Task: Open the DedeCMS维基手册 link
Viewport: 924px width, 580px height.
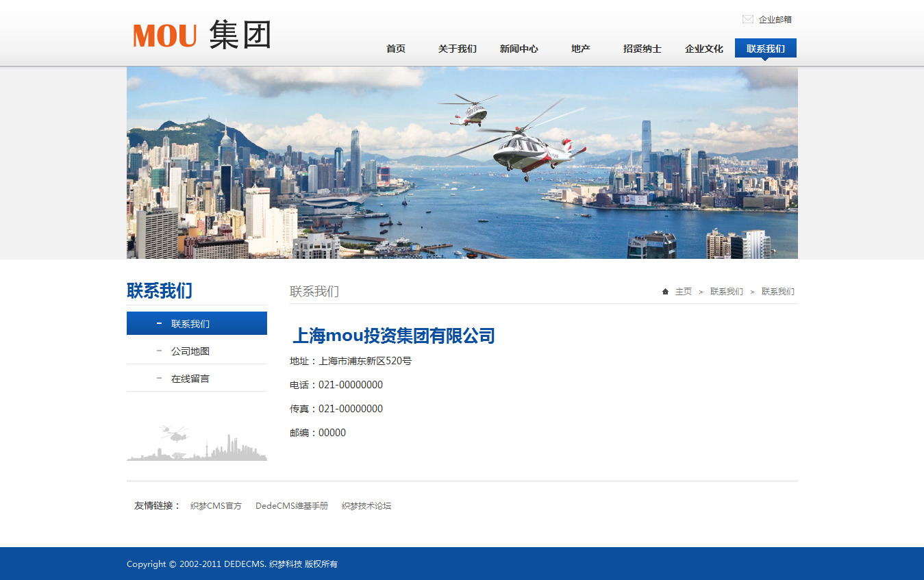Action: (x=292, y=506)
